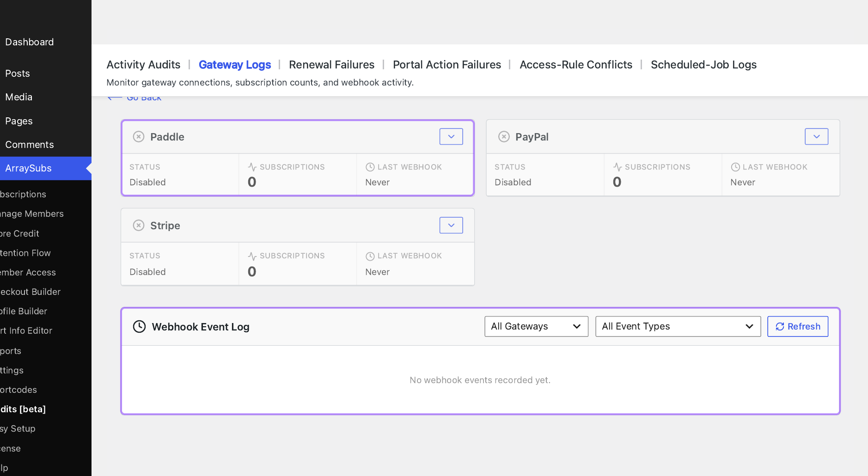Go to the Portal Action Failures tab
868x476 pixels.
point(447,65)
